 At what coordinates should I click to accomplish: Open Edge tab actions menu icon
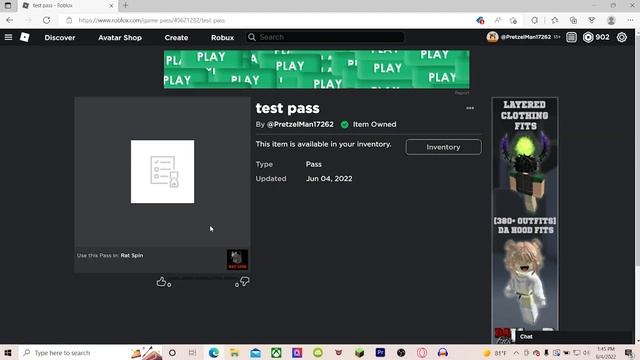8,5
